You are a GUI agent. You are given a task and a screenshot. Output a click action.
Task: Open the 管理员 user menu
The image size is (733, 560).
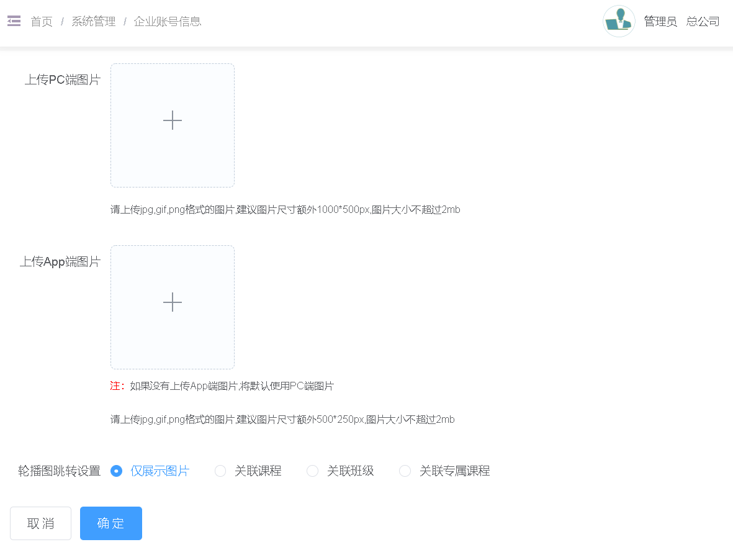point(660,22)
